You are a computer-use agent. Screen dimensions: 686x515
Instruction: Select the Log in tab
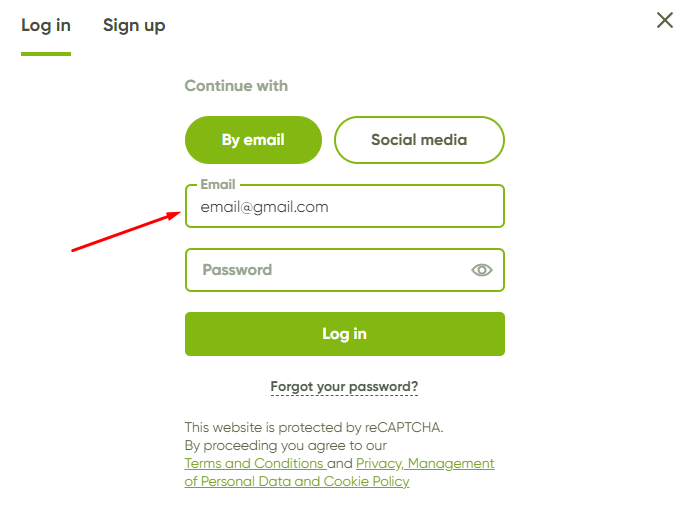click(46, 25)
